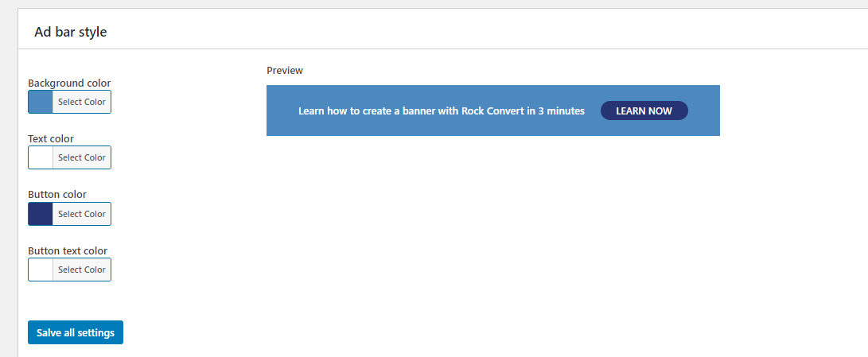The width and height of the screenshot is (868, 357).
Task: Click the Preview label
Action: coord(285,70)
